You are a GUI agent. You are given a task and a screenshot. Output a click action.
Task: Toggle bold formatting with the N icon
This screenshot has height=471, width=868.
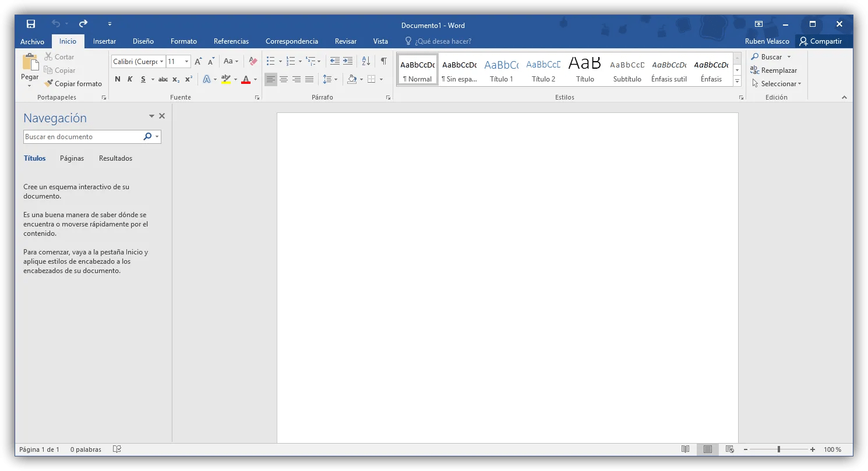117,79
